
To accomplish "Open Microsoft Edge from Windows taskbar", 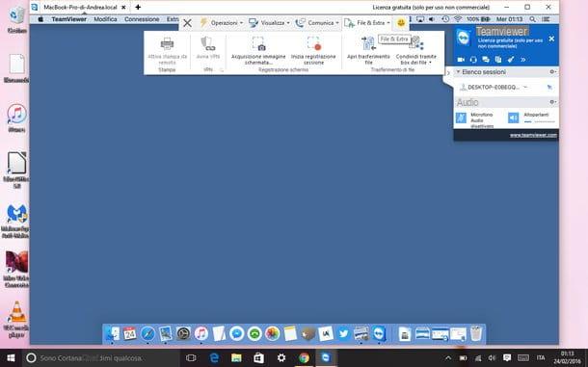I will [214, 358].
